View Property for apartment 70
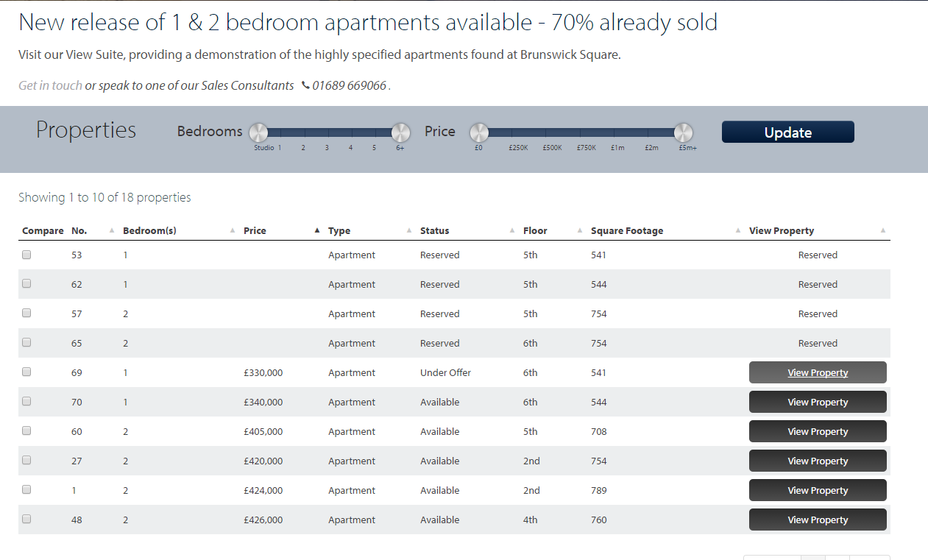 pos(818,402)
